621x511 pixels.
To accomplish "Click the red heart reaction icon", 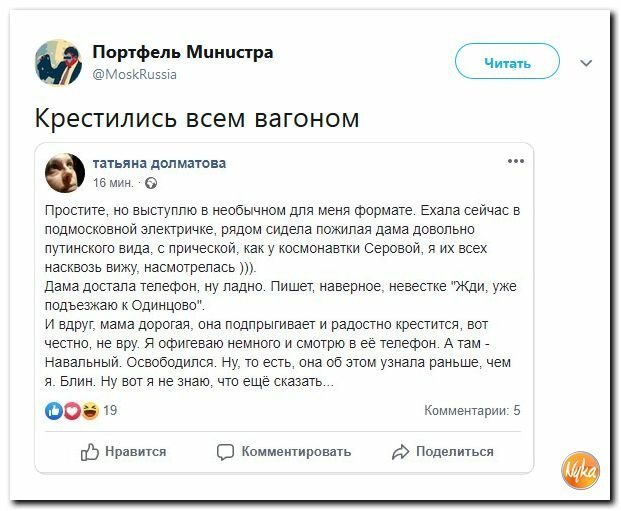I will coord(72,411).
